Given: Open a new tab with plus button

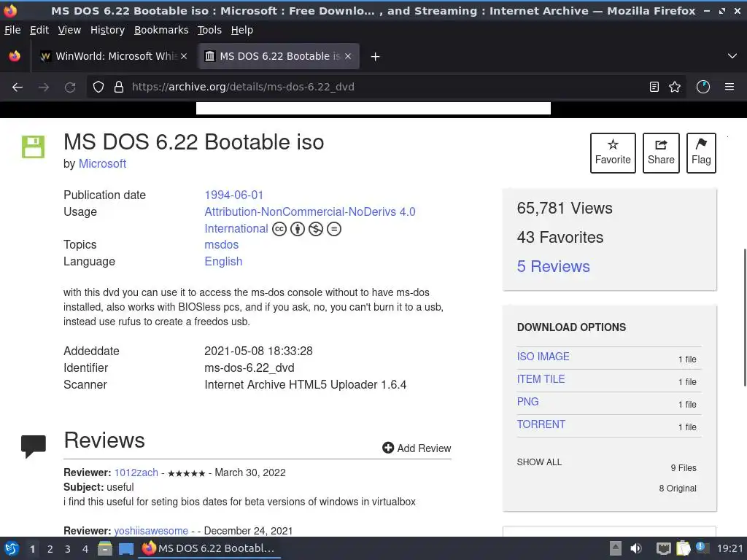Looking at the screenshot, I should 376,57.
